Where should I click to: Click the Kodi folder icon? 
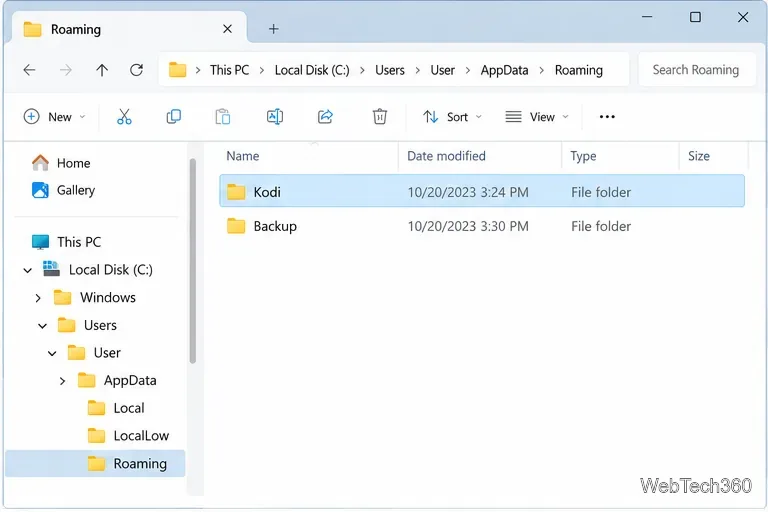coord(236,192)
